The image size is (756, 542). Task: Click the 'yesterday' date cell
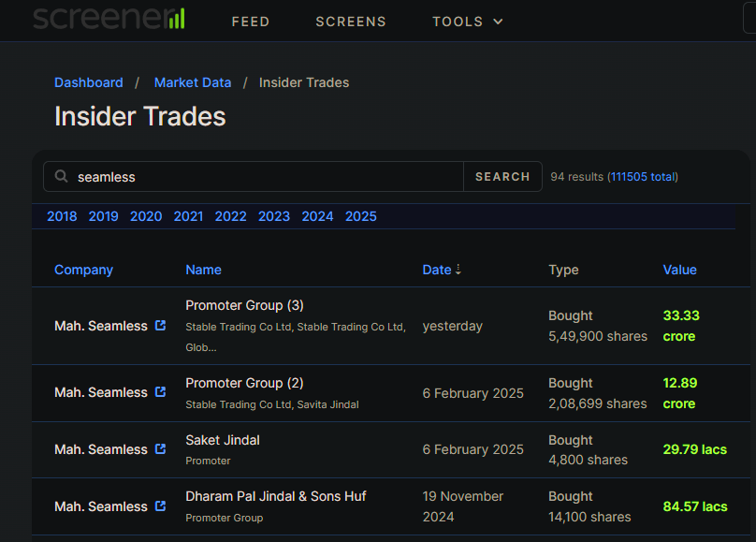tap(453, 326)
